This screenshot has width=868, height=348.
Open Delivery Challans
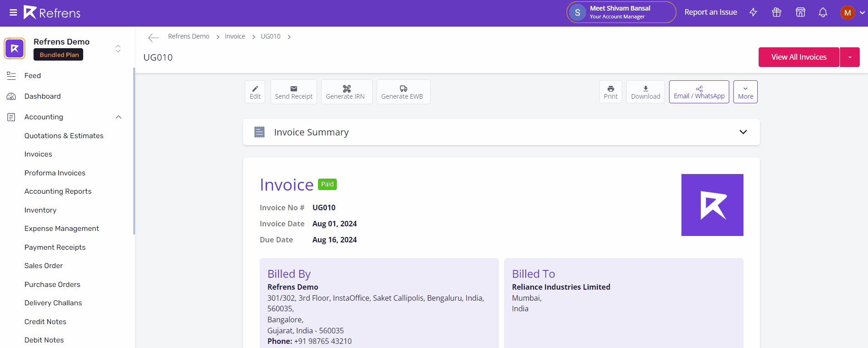[53, 303]
